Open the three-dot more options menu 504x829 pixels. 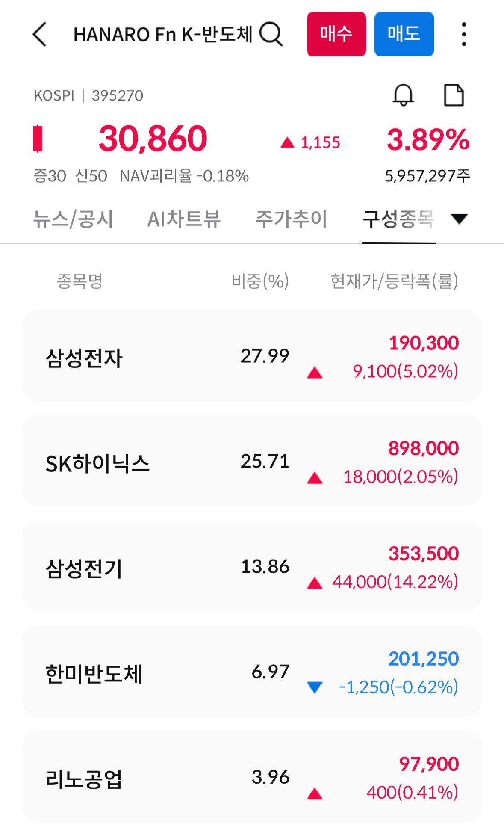464,35
